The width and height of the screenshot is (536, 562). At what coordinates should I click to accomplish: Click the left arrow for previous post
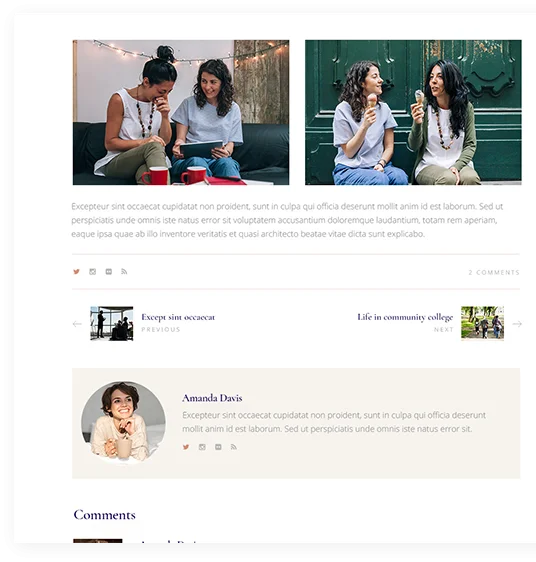77,324
